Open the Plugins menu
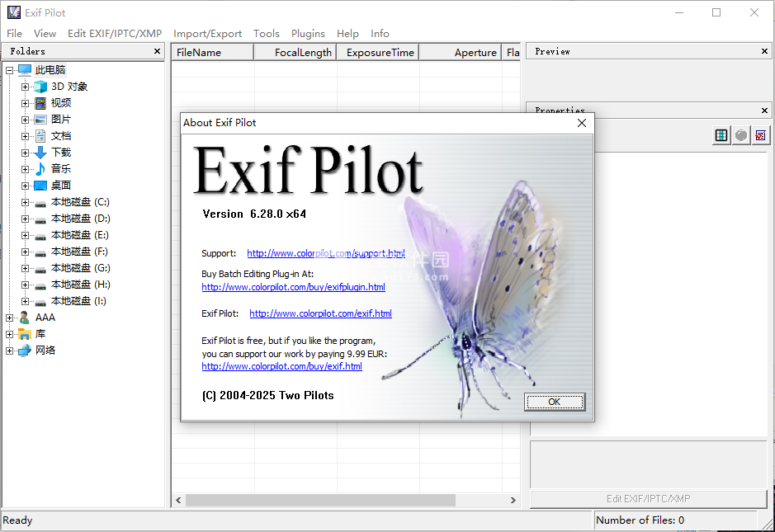Viewport: 775px width, 532px height. coord(308,34)
